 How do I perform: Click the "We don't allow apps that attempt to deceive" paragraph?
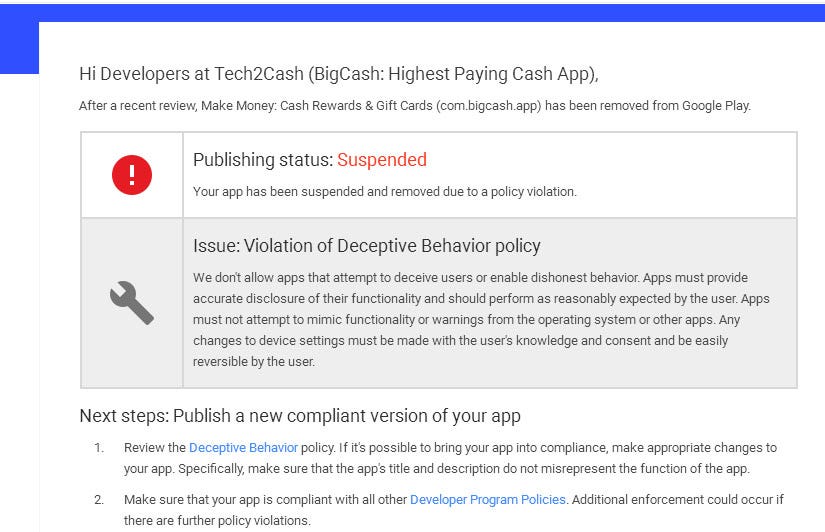(x=481, y=319)
